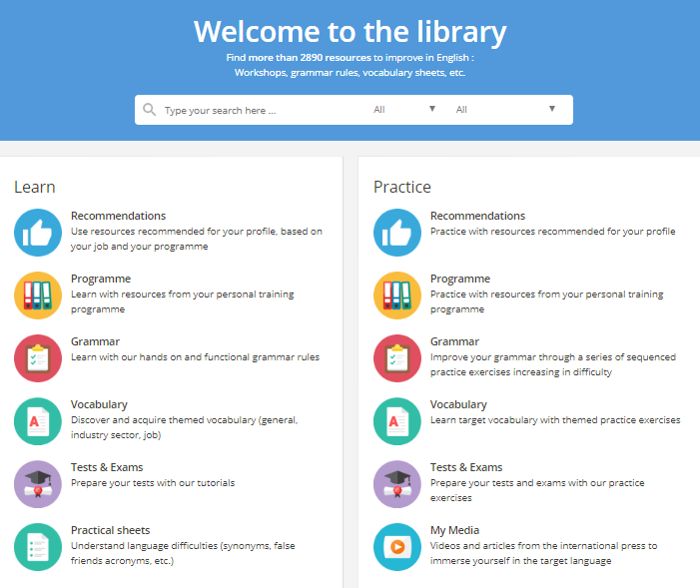Click the Learn Programme binders icon
Viewport: 700px width, 588px height.
tap(38, 295)
